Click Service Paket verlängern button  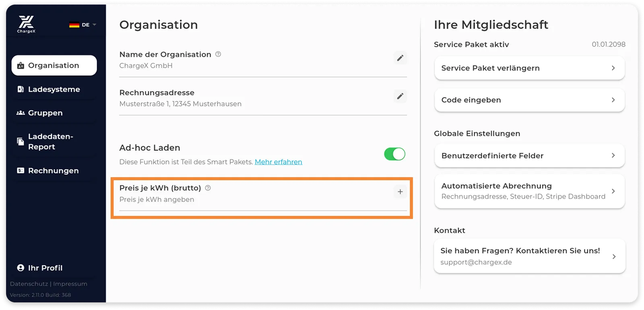coord(529,68)
